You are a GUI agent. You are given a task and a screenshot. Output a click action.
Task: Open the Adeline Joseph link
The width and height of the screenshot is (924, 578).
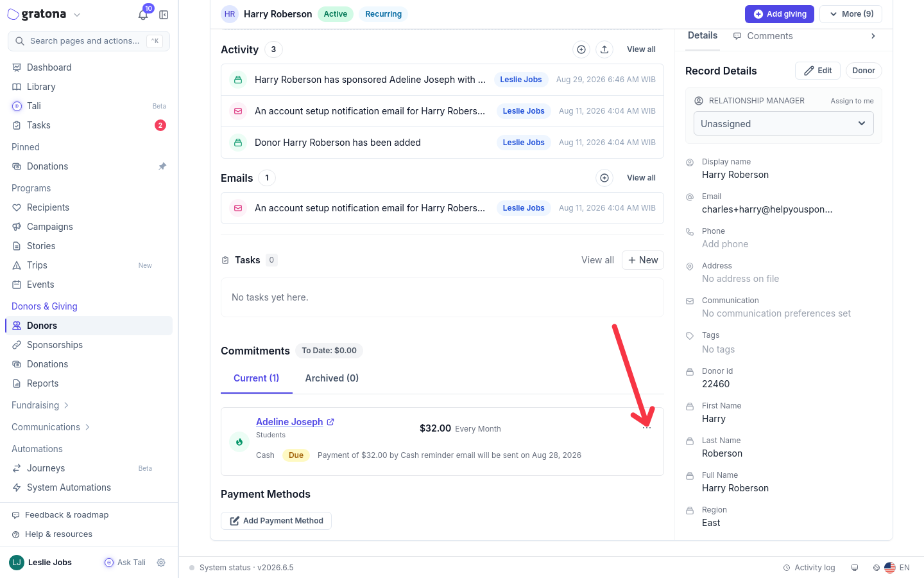tap(289, 422)
